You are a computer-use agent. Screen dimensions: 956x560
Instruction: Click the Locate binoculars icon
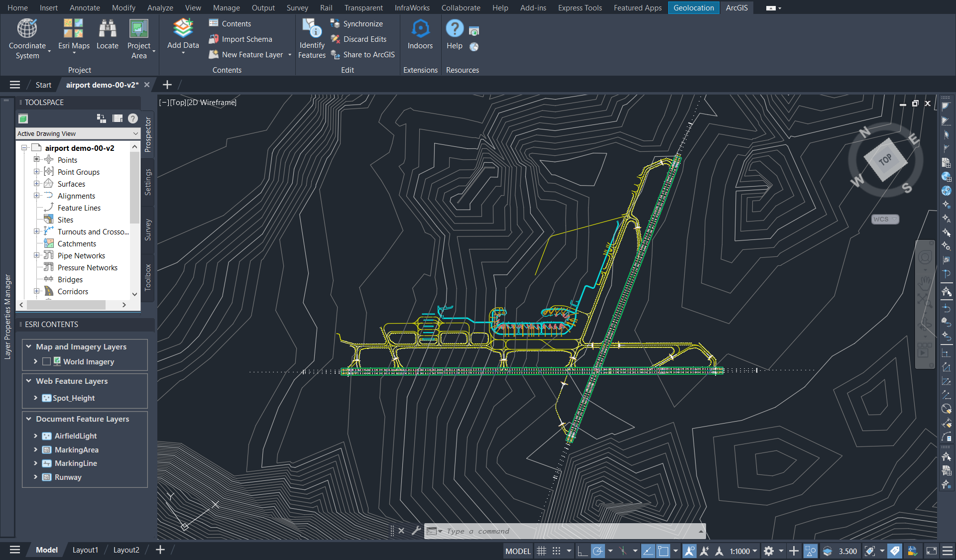pyautogui.click(x=107, y=29)
